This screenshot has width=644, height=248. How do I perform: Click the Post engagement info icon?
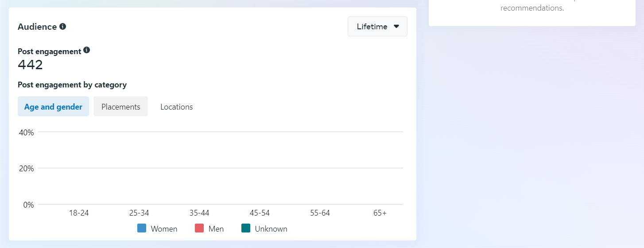(87, 50)
